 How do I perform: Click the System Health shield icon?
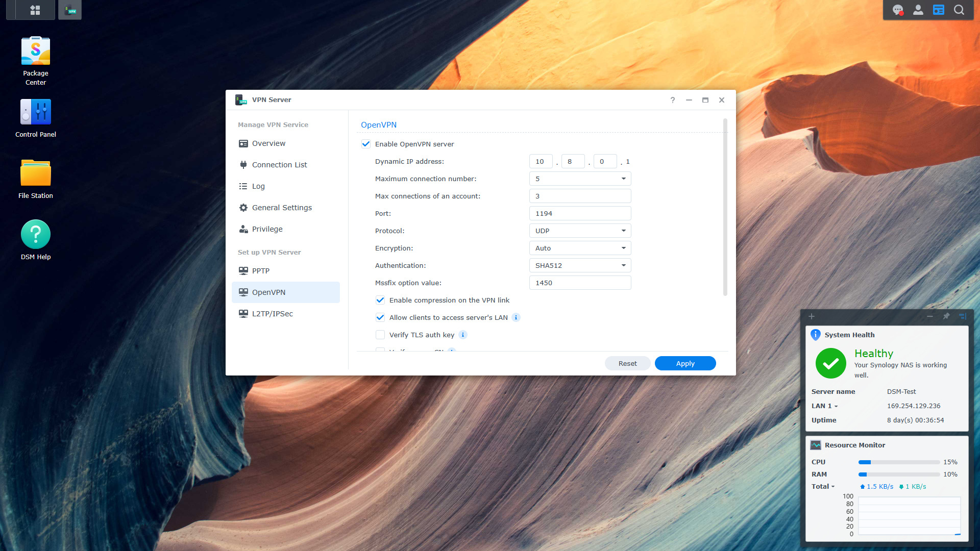(x=816, y=335)
